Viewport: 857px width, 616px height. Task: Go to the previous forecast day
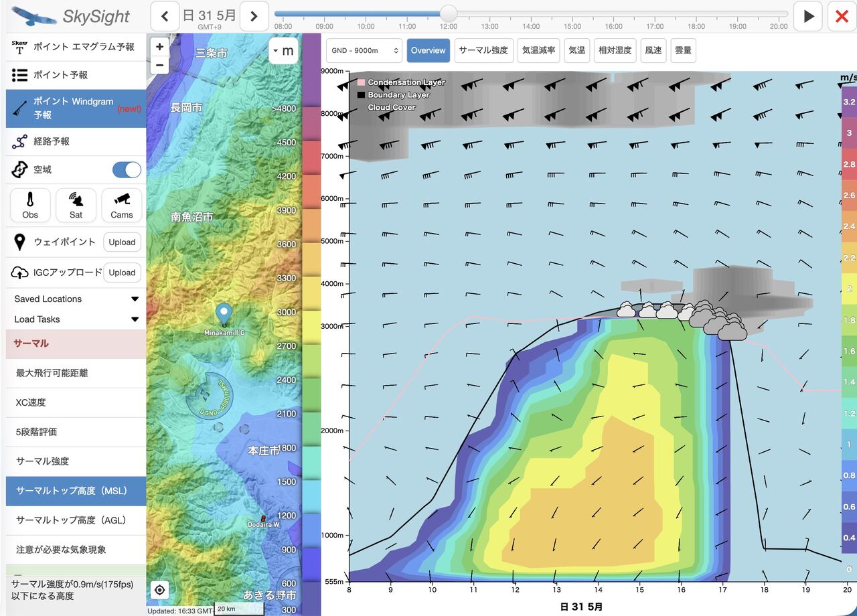[165, 16]
